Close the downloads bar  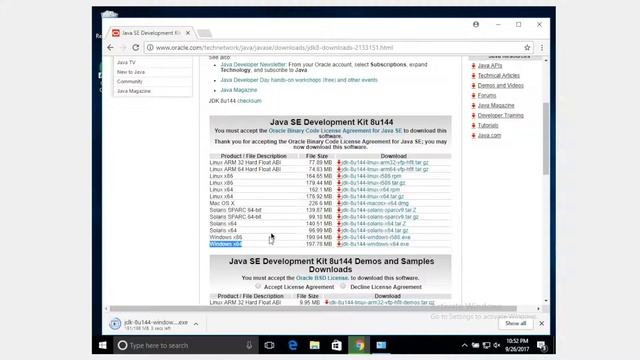(542, 323)
